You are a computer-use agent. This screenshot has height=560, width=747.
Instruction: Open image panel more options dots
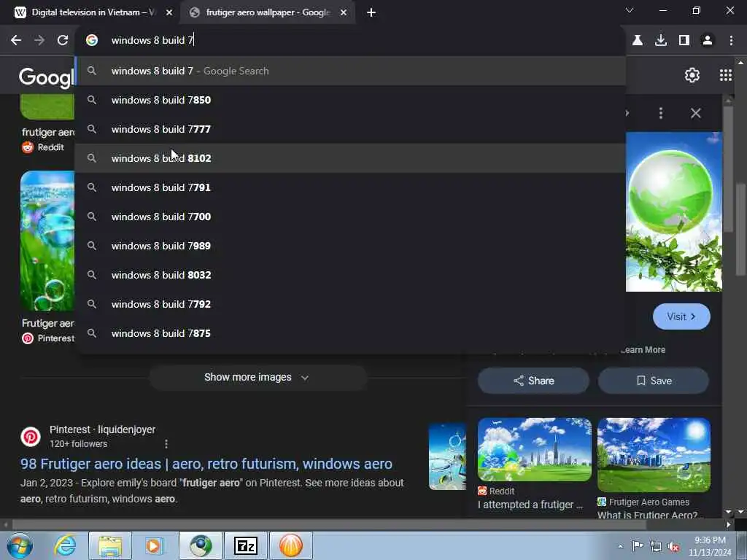pyautogui.click(x=661, y=113)
